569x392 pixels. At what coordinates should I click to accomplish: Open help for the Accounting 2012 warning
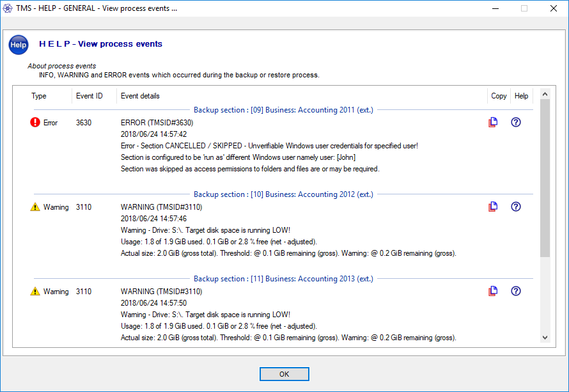(516, 207)
